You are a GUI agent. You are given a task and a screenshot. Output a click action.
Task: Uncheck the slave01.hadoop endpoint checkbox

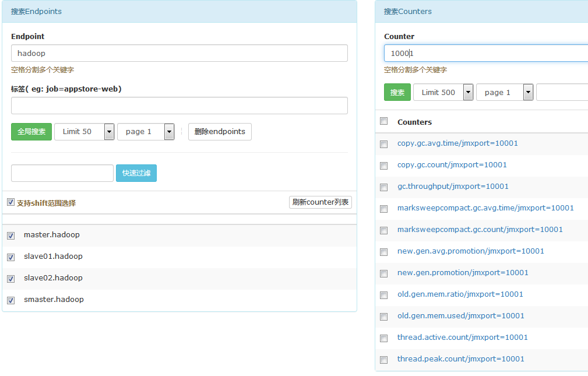(10, 257)
